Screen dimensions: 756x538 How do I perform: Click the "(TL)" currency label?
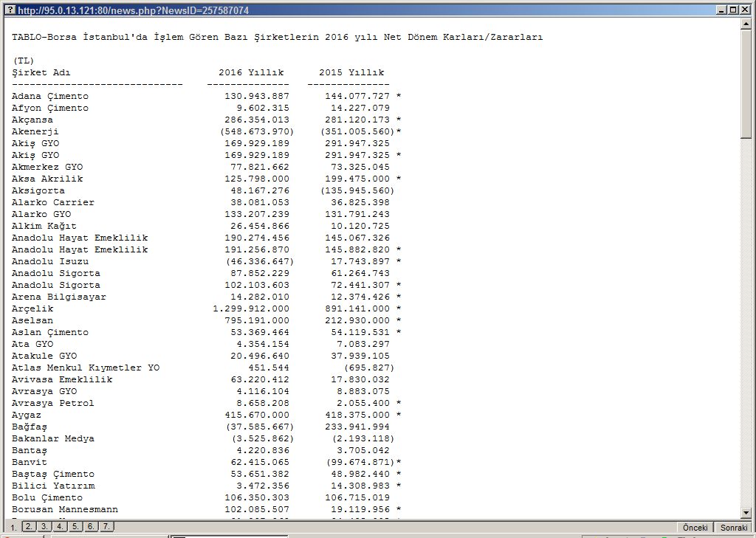click(x=23, y=61)
